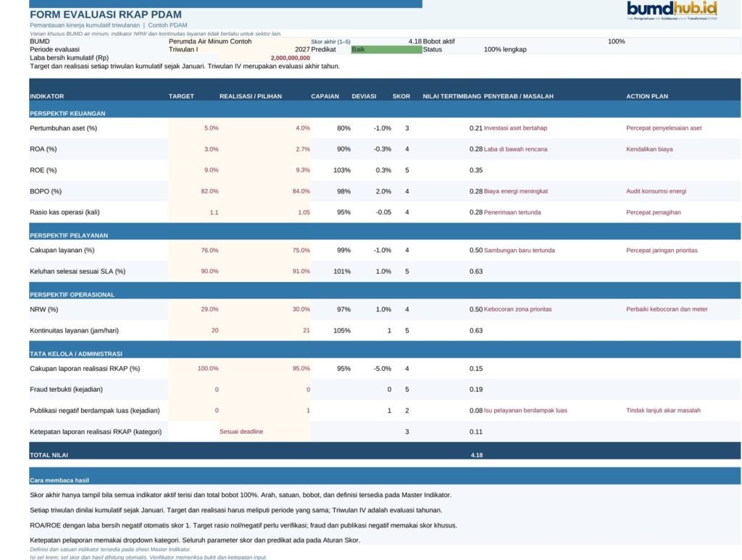Click the Bobot aktif value 100%
Screen dimensions: 742x560
(x=616, y=41)
